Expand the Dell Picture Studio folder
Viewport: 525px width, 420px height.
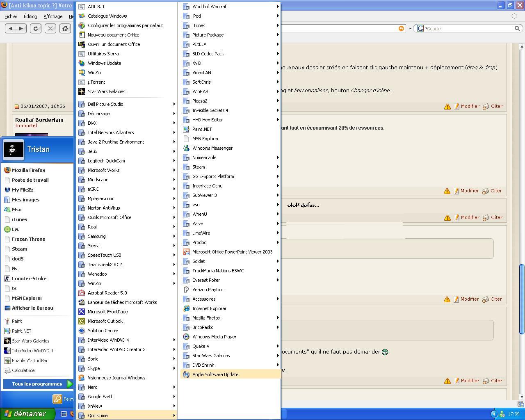127,104
